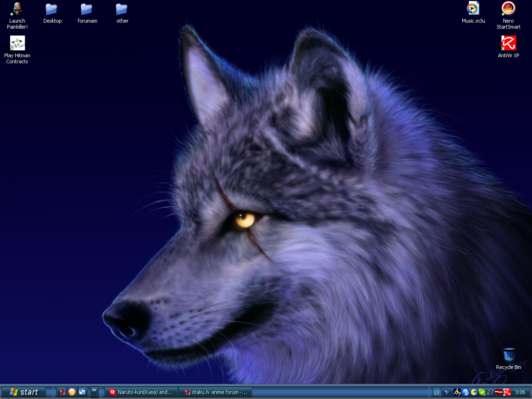Select the folder named other
Viewport: 532px width, 399px height.
click(x=122, y=13)
